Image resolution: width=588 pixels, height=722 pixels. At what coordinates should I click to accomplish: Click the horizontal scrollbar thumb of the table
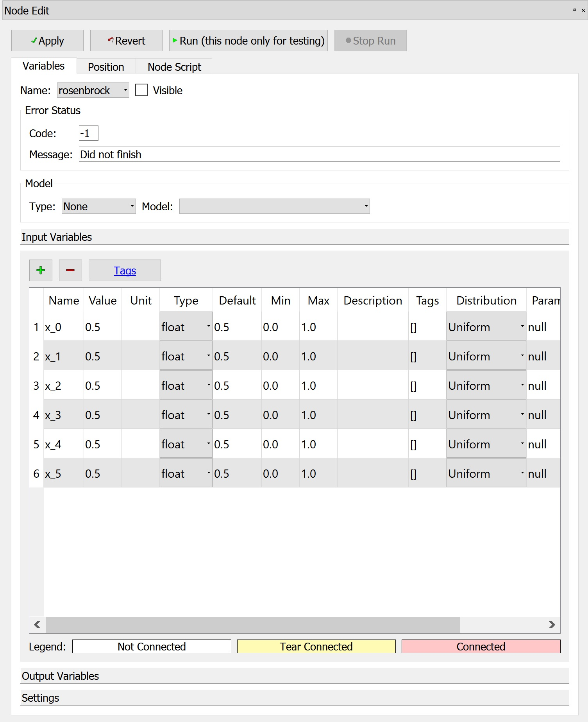pyautogui.click(x=253, y=625)
